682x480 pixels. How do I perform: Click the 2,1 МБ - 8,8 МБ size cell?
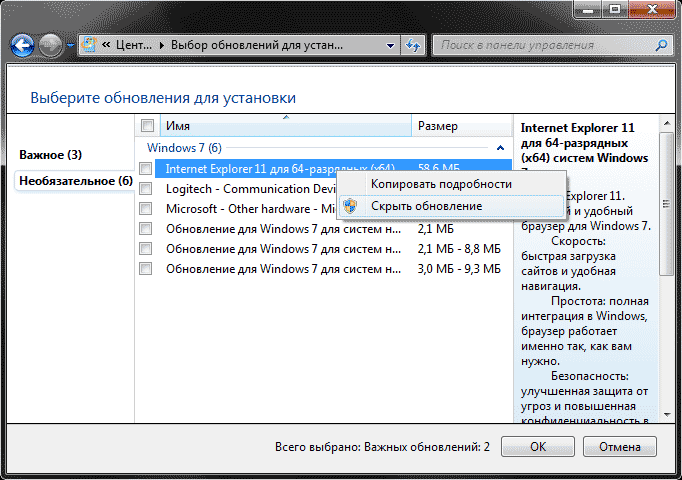pos(459,249)
